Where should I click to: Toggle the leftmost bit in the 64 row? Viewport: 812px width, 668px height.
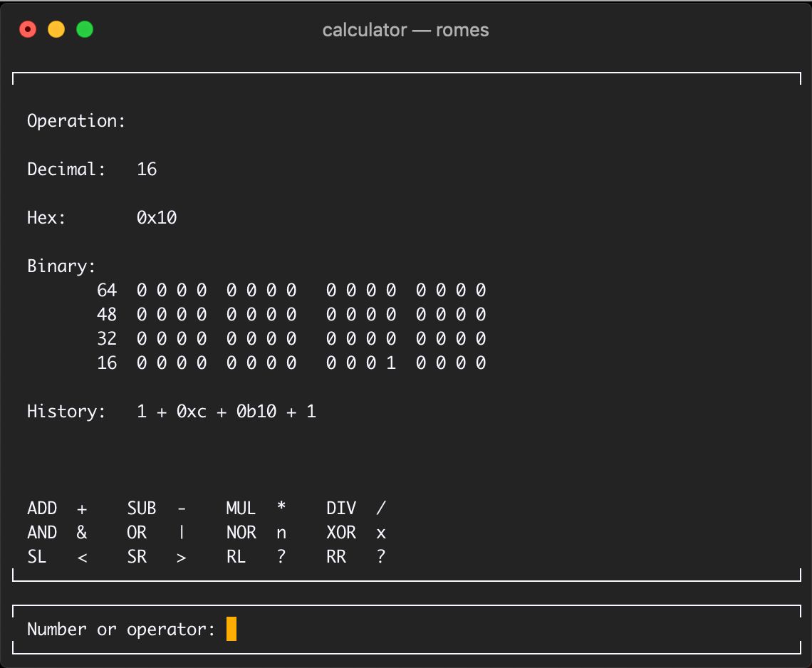[x=140, y=290]
